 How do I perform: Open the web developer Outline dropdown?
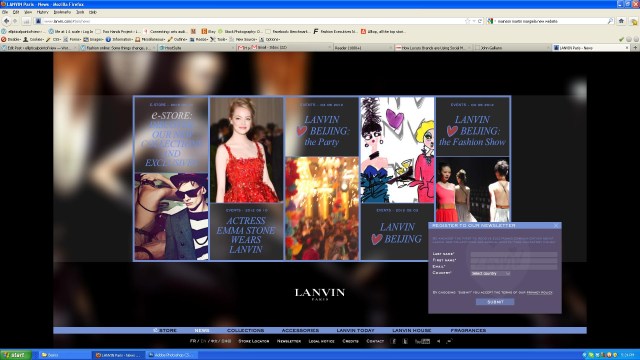[177, 40]
